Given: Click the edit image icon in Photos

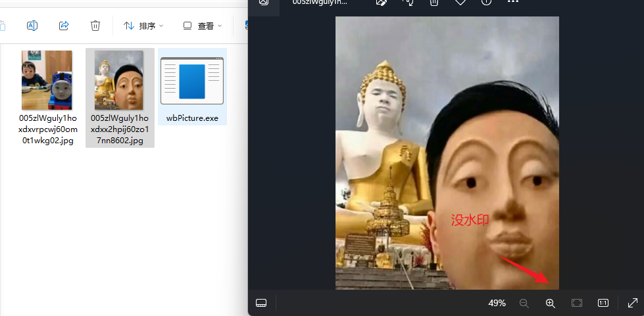Looking at the screenshot, I should (x=381, y=2).
